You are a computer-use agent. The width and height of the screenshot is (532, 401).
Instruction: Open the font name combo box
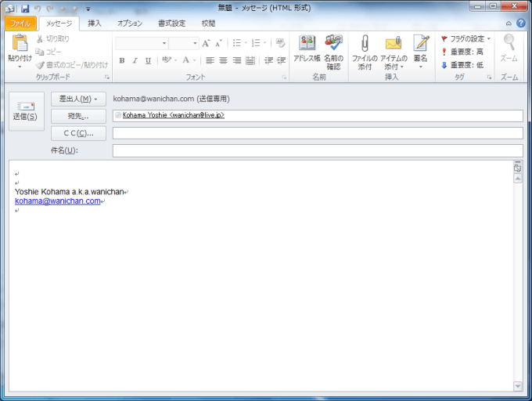142,43
